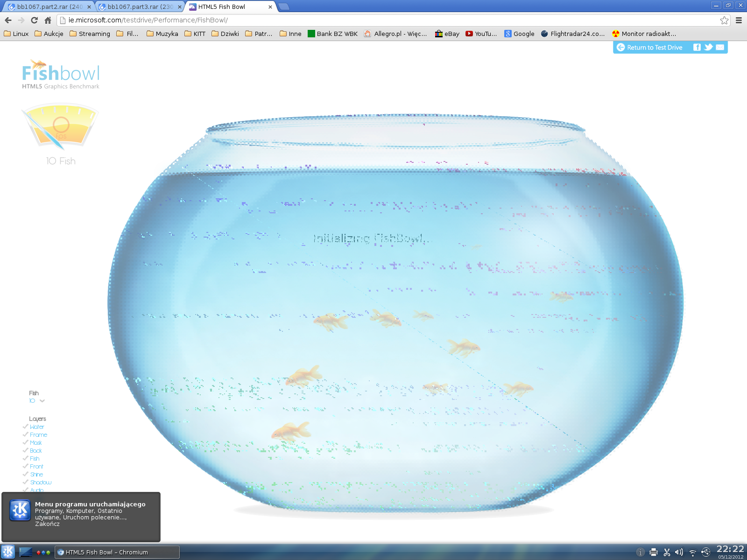The height and width of the screenshot is (560, 747).
Task: Open the KDE application launcher menu
Action: pos(8,552)
